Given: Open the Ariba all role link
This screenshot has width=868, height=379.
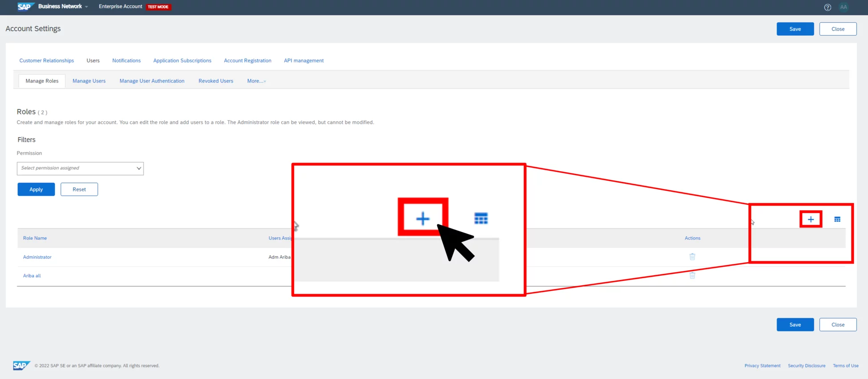Looking at the screenshot, I should pyautogui.click(x=32, y=276).
